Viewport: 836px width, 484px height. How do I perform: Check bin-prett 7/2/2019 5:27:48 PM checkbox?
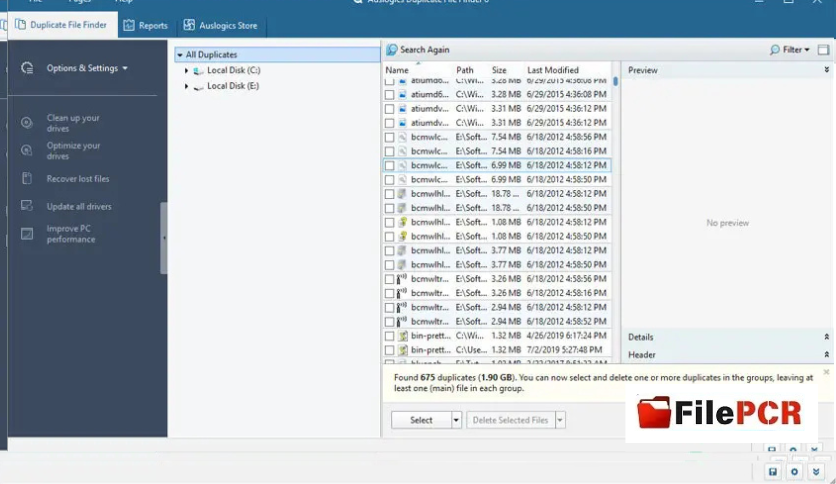pos(390,350)
